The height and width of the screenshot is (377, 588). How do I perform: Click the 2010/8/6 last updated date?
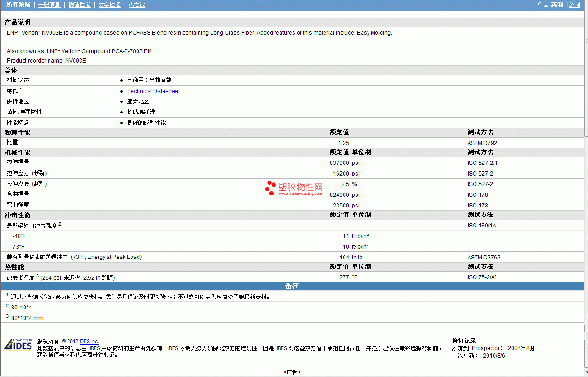[494, 356]
